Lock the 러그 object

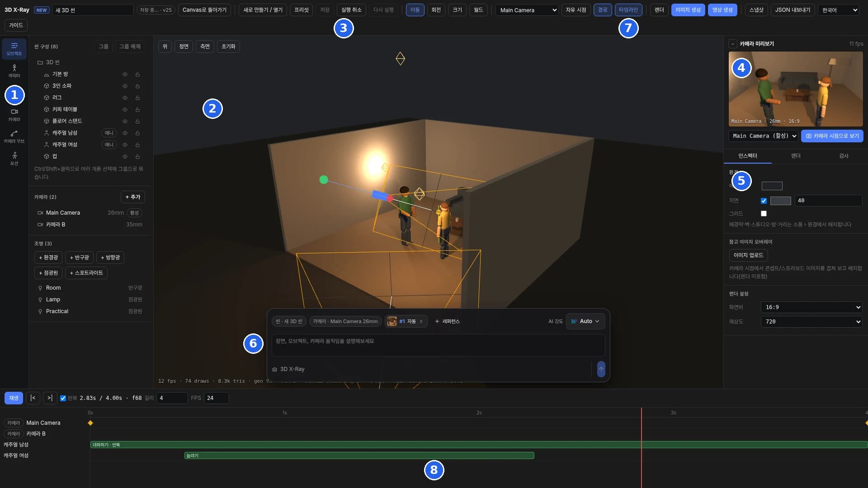click(x=137, y=98)
